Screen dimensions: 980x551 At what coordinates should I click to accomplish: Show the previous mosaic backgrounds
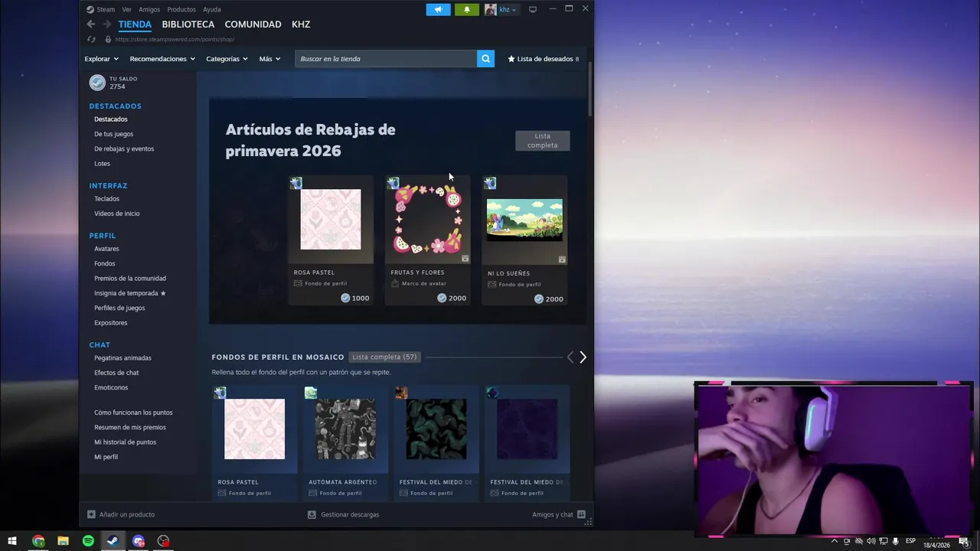pos(570,357)
